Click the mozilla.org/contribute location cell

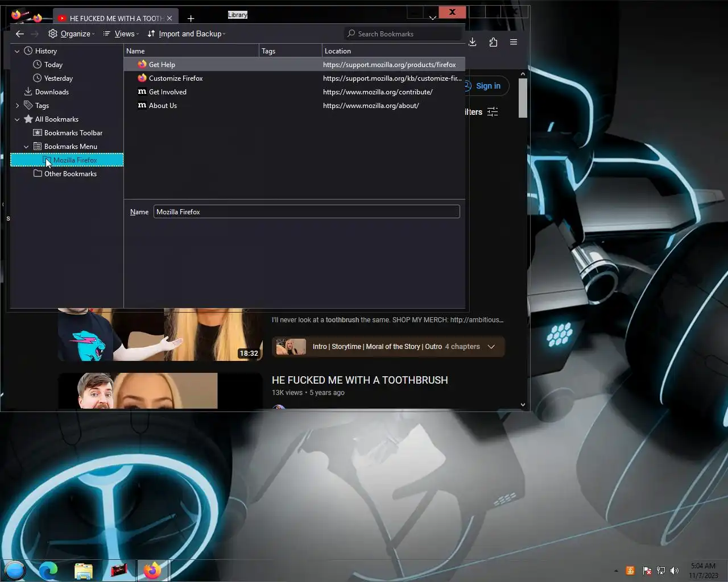point(378,92)
